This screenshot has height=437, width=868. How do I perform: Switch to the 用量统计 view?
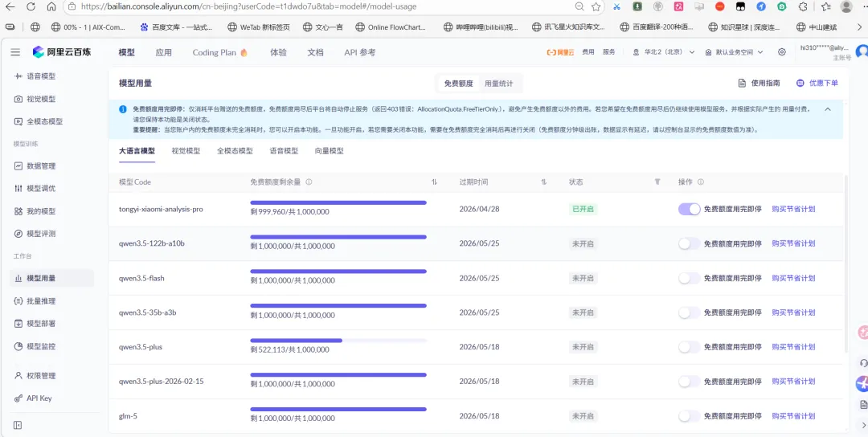tap(499, 84)
